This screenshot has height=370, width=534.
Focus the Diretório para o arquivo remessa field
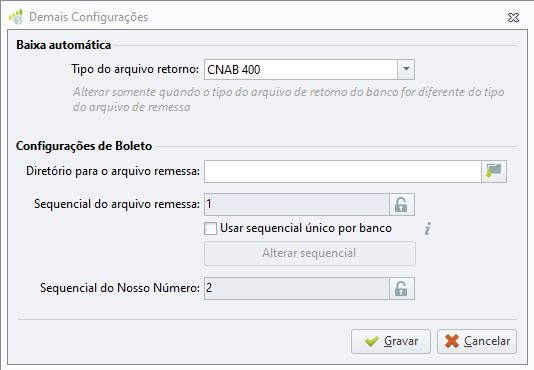343,171
